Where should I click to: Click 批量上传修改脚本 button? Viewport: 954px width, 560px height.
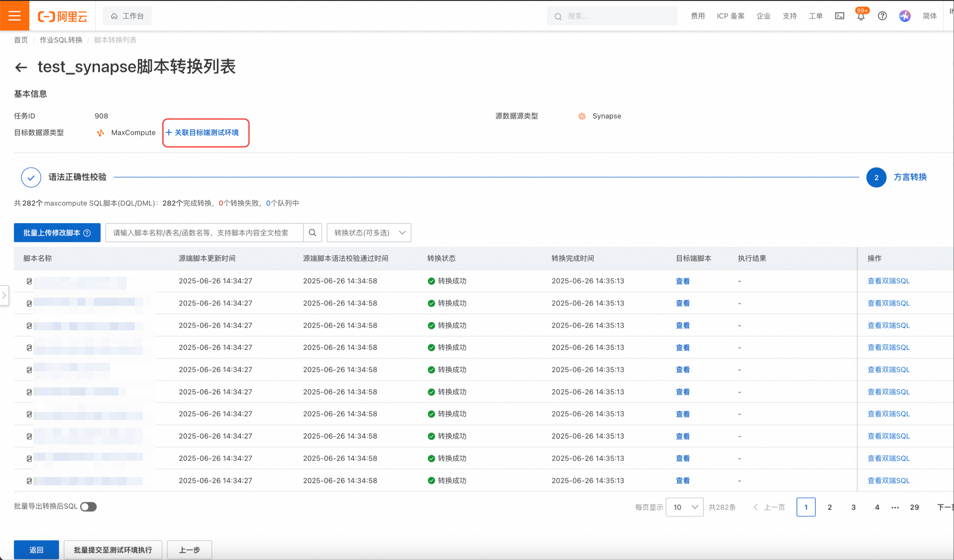tap(57, 233)
